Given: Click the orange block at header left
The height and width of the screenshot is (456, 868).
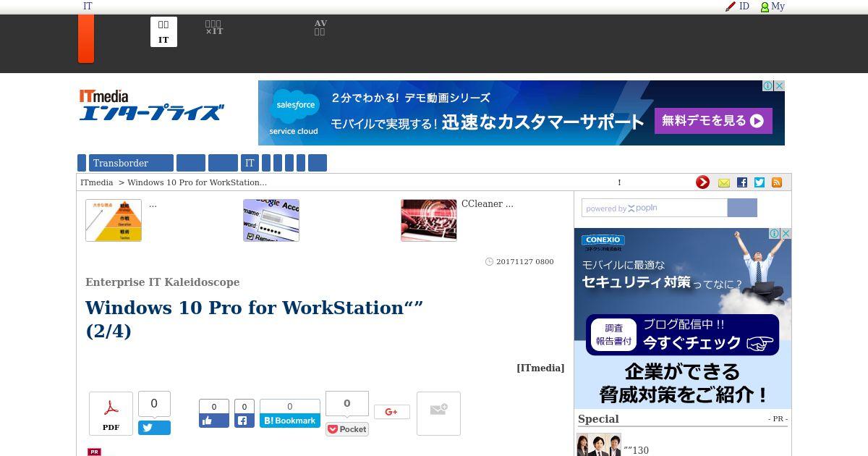Looking at the screenshot, I should (x=86, y=38).
